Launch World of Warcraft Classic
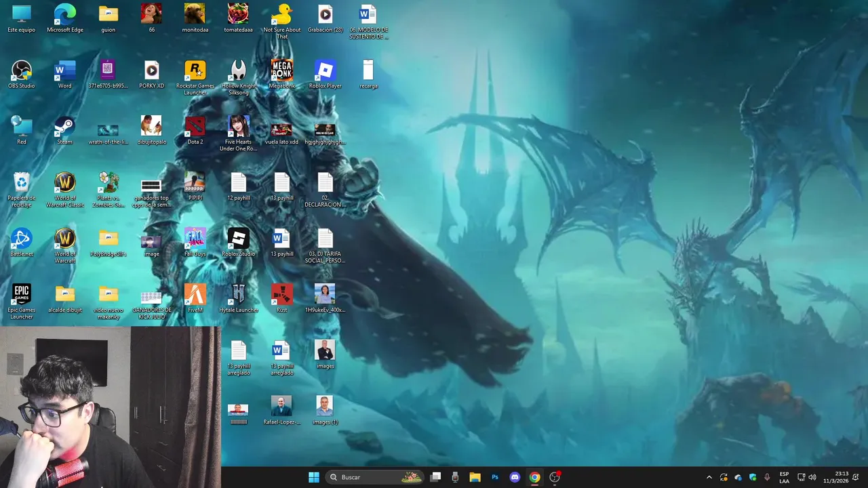Screen dimensions: 868x488 point(65,189)
